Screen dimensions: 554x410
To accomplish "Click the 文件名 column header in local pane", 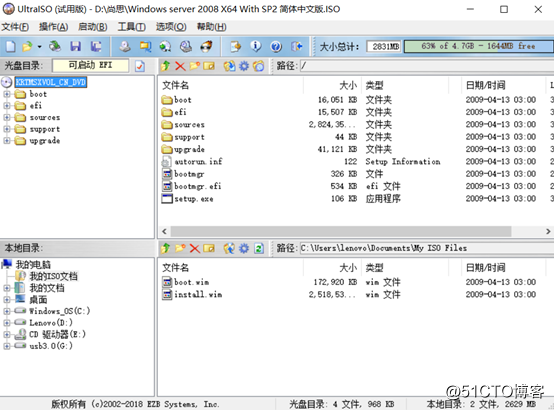I will tap(231, 268).
